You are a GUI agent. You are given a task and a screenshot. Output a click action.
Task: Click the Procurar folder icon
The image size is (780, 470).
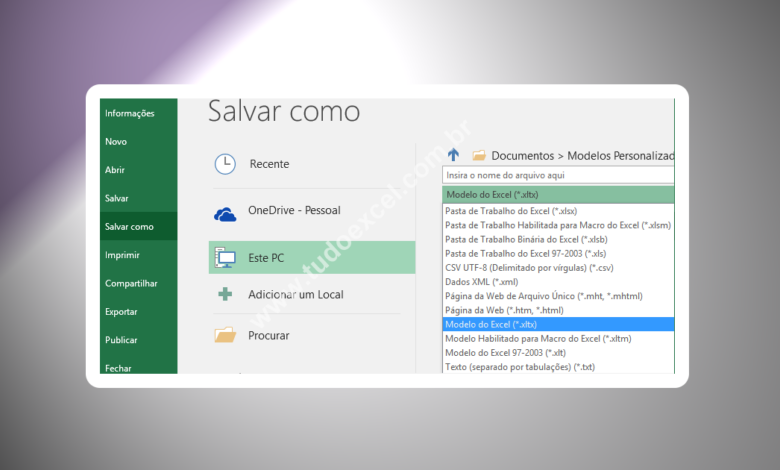tap(225, 336)
